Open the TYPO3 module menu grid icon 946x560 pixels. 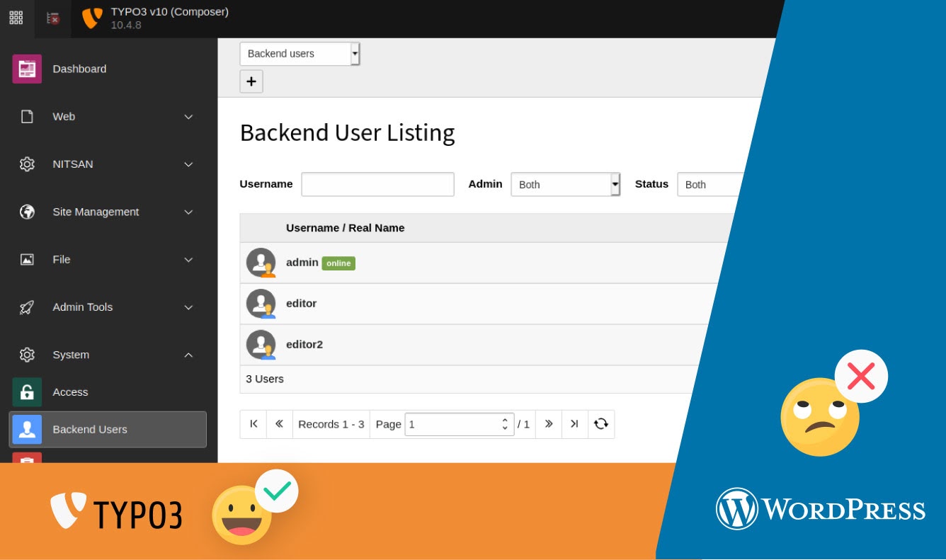16,17
